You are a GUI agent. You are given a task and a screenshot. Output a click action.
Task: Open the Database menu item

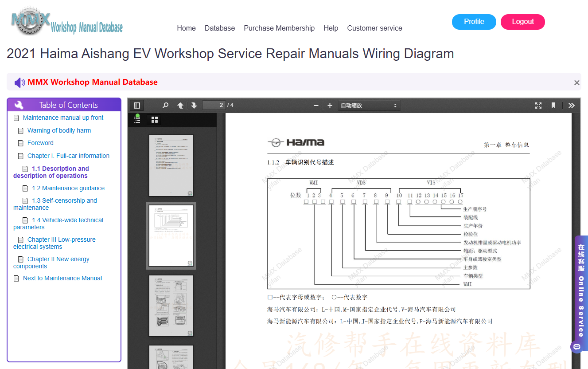click(x=220, y=28)
